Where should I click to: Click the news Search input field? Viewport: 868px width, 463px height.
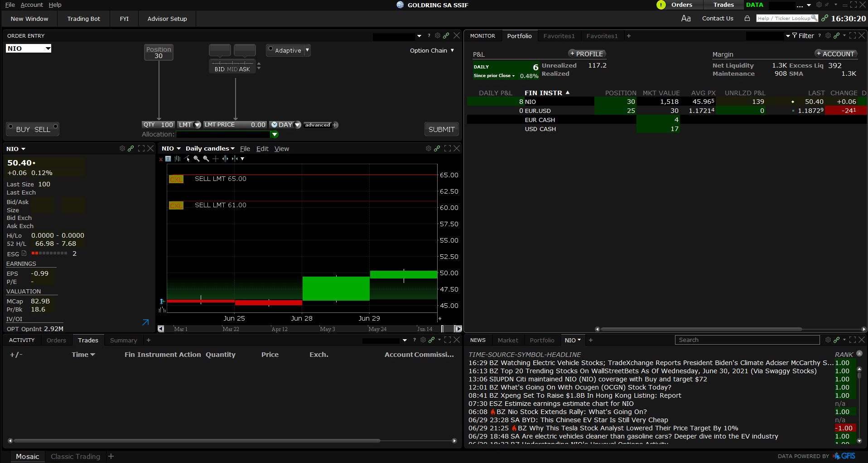click(x=747, y=340)
